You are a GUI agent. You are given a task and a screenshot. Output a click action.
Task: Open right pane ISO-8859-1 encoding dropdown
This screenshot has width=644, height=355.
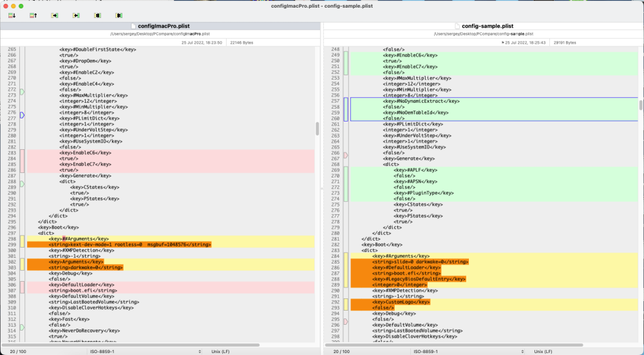point(468,351)
